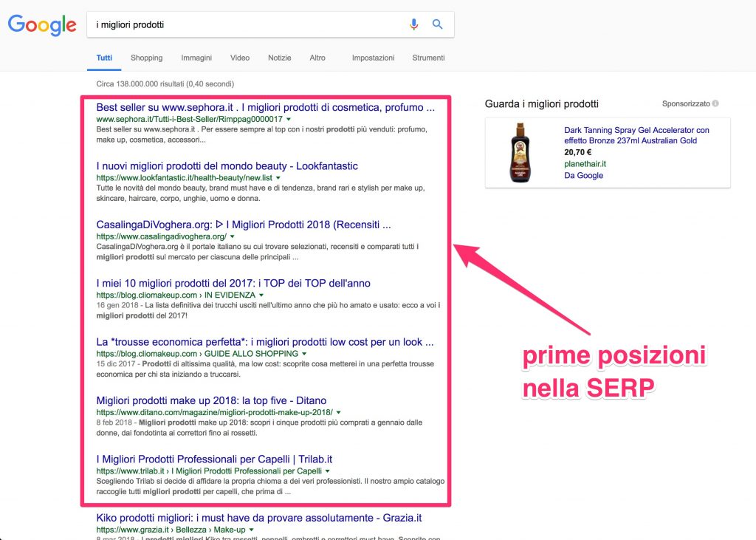Click 'Guarda i migliori prodotti' heading
Screen dimensions: 756x540
(541, 103)
